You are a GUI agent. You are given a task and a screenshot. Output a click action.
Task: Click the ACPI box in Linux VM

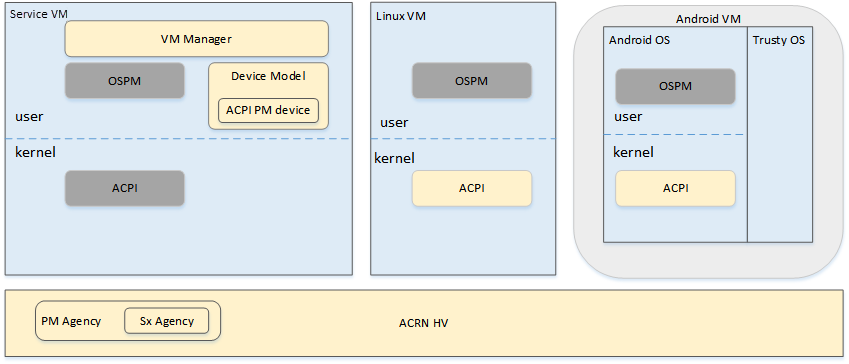pyautogui.click(x=472, y=188)
